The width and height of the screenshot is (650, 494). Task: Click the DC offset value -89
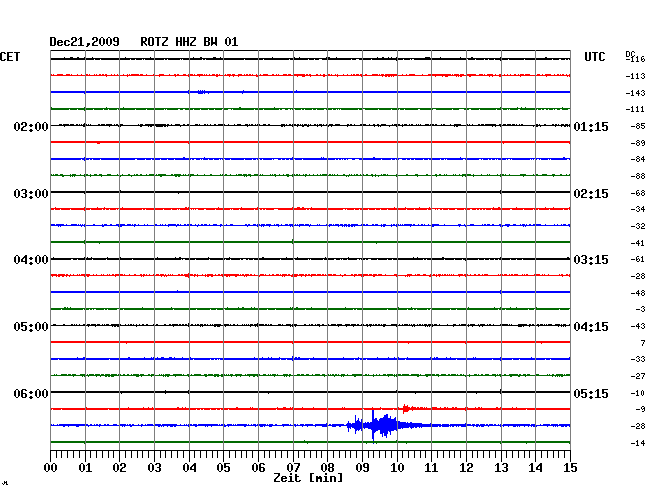click(x=638, y=143)
